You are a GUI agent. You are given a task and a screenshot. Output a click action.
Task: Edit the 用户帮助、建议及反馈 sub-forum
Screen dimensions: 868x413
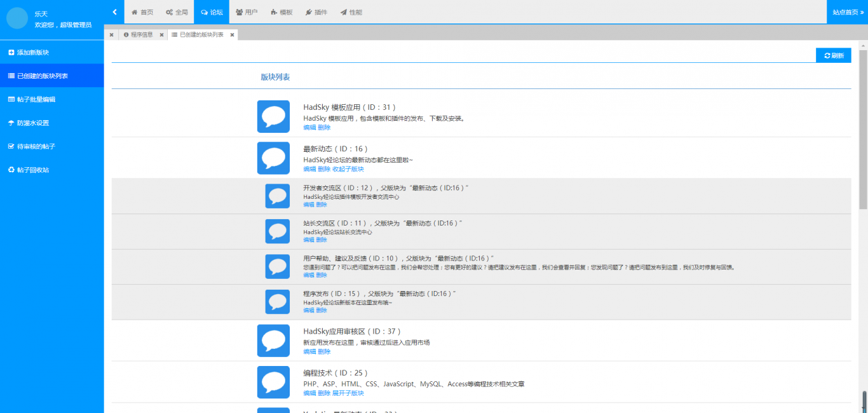[308, 275]
